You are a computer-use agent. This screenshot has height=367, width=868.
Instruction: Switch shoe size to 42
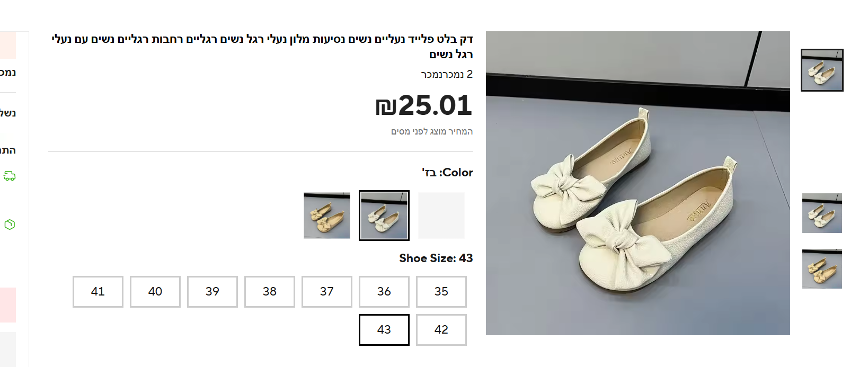(441, 329)
